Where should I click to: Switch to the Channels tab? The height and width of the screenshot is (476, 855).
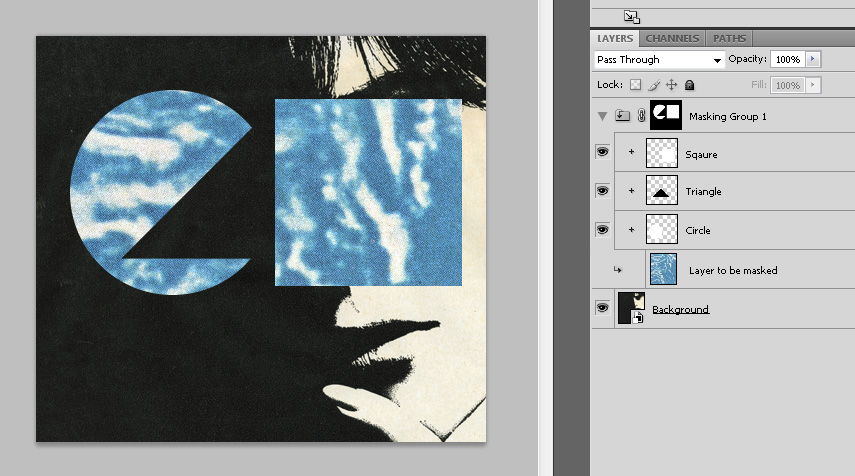coord(671,38)
